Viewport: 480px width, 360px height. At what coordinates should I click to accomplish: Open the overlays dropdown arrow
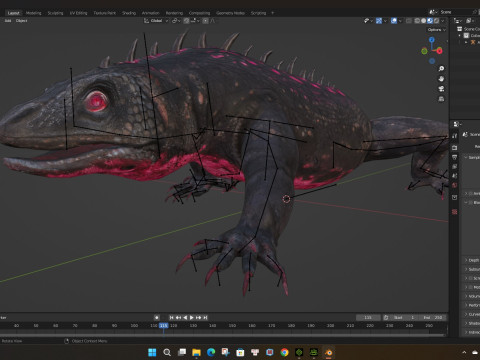(400, 21)
